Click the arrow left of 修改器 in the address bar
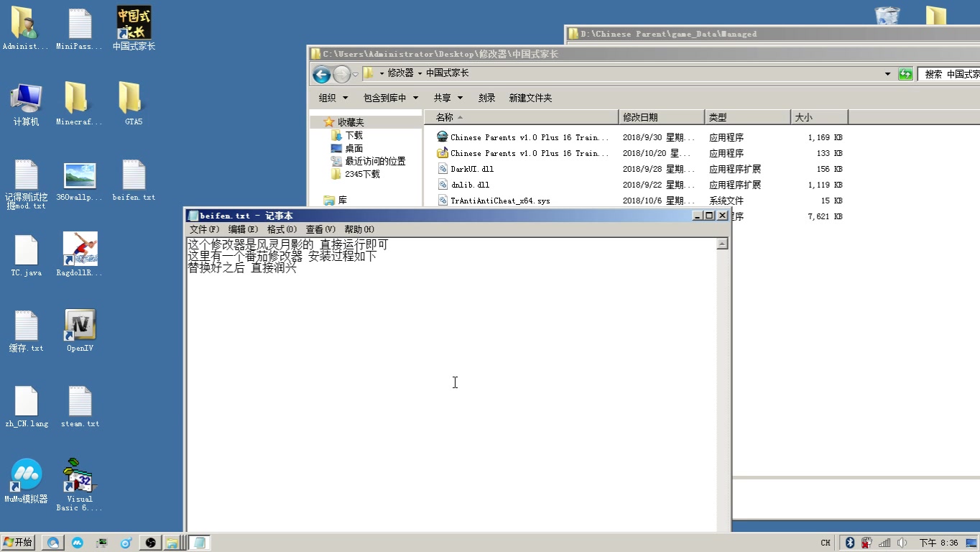This screenshot has height=552, width=980. (x=382, y=73)
